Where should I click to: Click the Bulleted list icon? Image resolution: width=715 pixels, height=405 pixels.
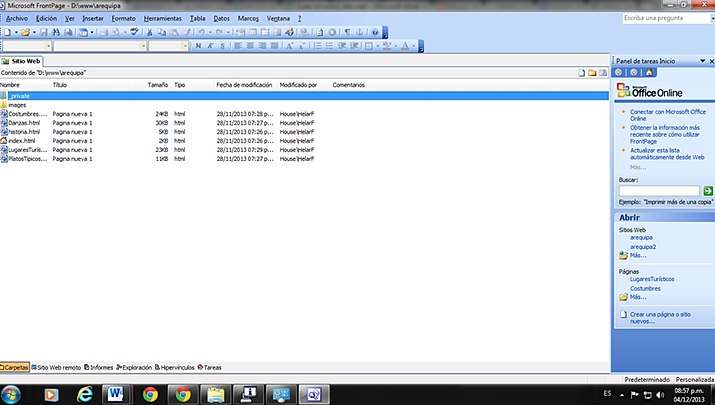[x=329, y=46]
